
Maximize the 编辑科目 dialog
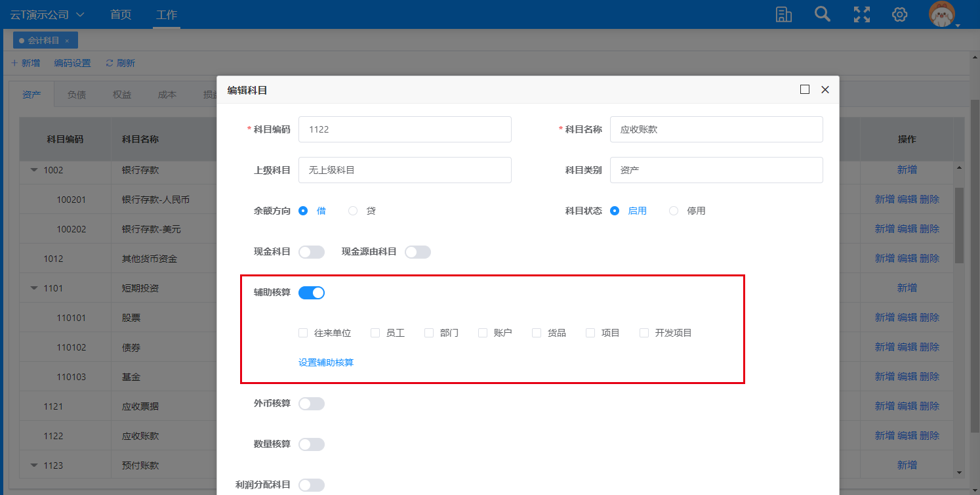click(805, 90)
